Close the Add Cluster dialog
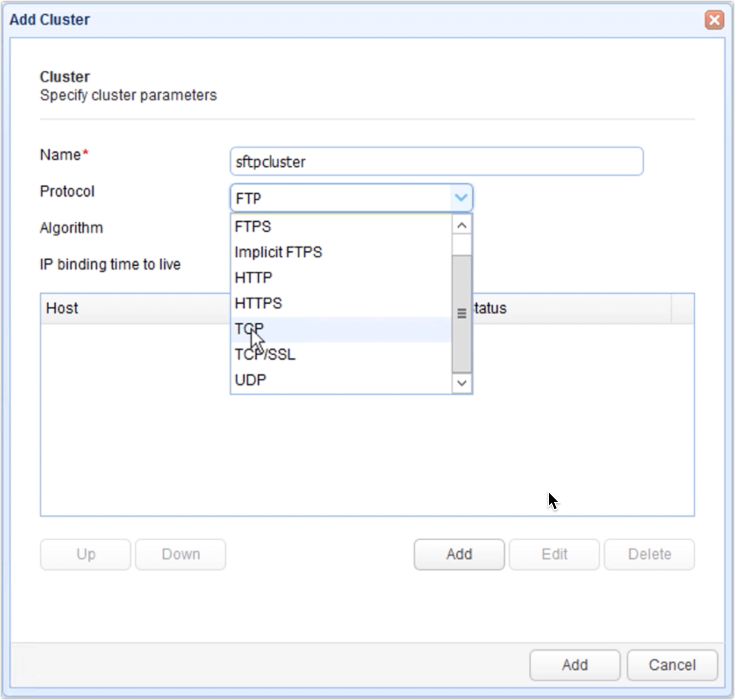 [714, 20]
